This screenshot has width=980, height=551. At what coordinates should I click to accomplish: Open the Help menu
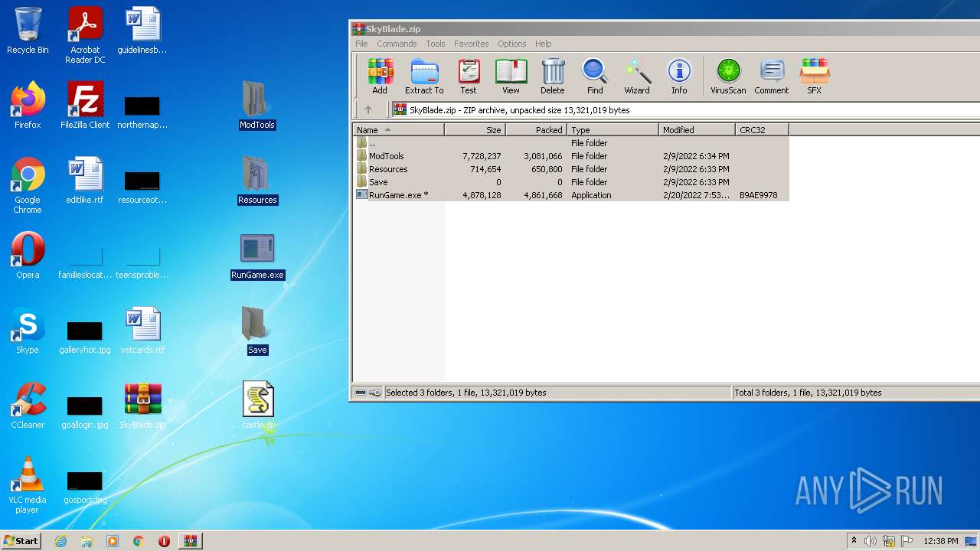[544, 44]
